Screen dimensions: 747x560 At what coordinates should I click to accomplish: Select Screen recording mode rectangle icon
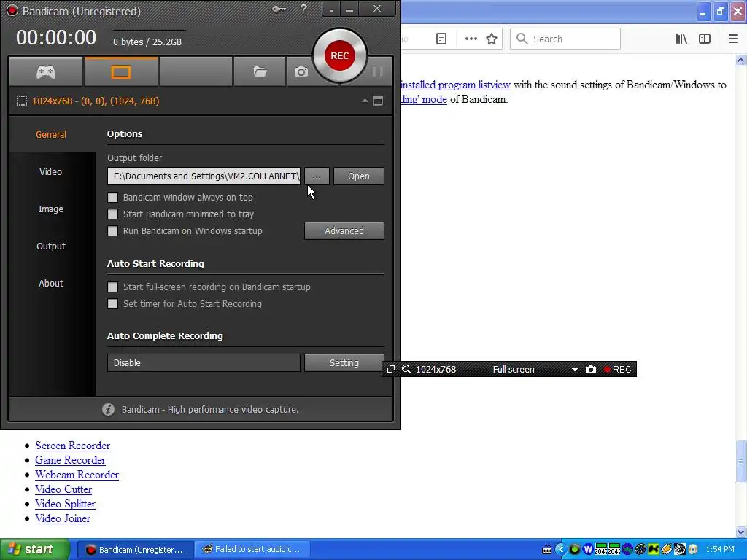[x=120, y=72]
